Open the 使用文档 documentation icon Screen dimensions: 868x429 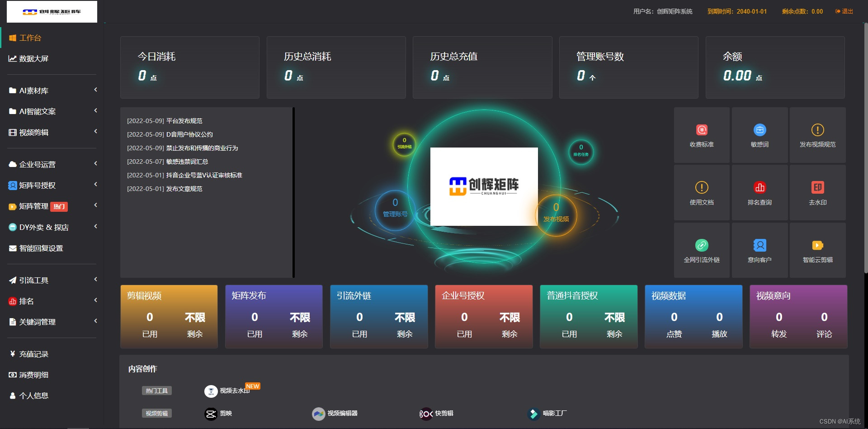tap(702, 187)
